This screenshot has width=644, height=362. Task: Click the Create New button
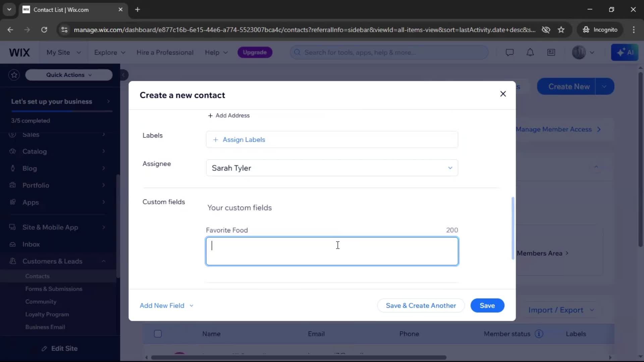567,86
